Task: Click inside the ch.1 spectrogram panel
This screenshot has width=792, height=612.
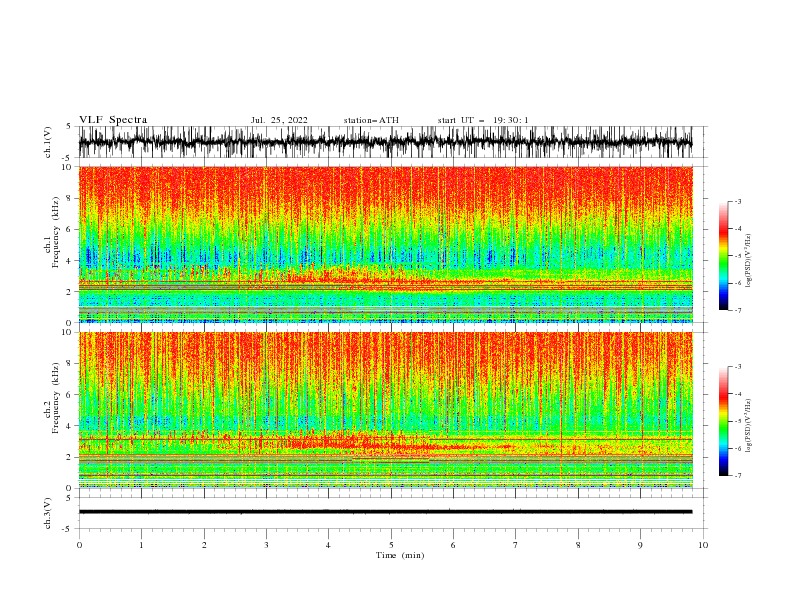Action: [385, 244]
